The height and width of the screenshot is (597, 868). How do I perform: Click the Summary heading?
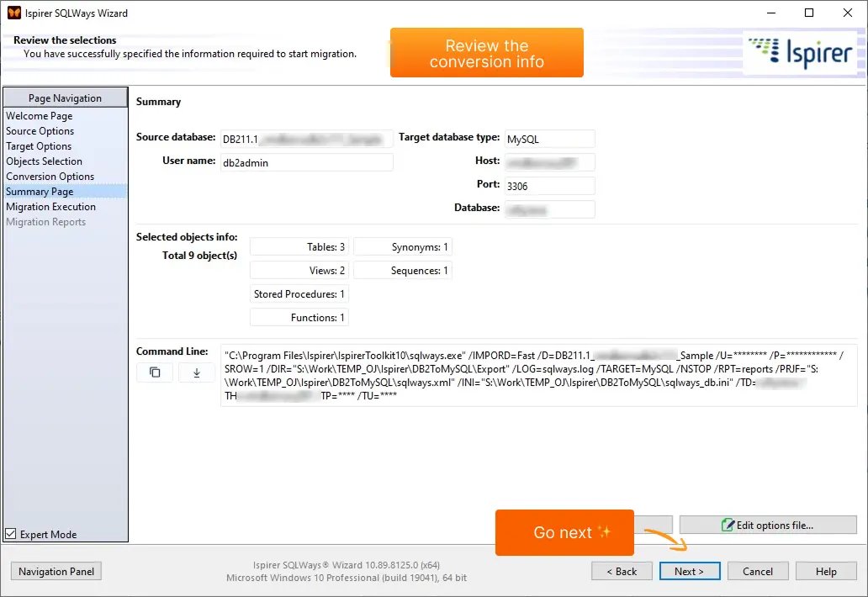click(x=158, y=102)
